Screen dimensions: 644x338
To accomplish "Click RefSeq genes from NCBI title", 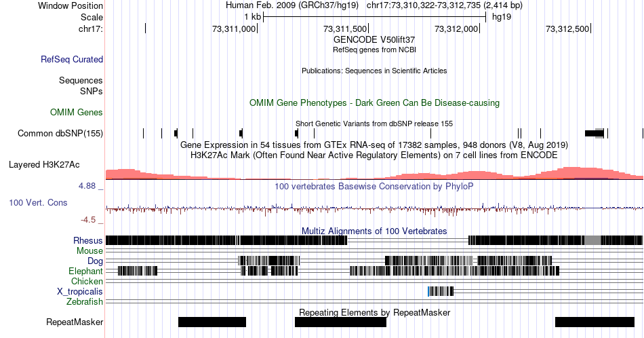I will pos(374,50).
